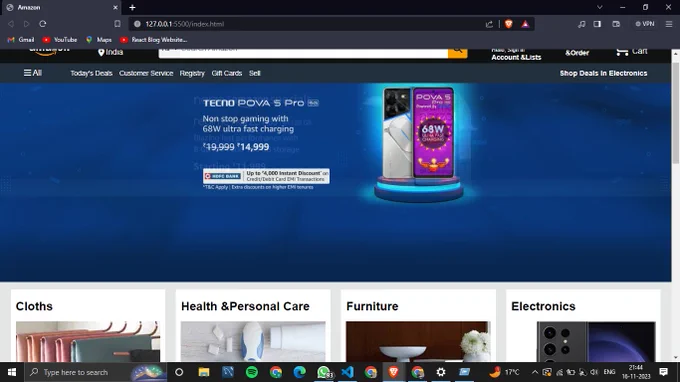The image size is (680, 382).
Task: Open the Electronics category image
Action: tap(596, 342)
